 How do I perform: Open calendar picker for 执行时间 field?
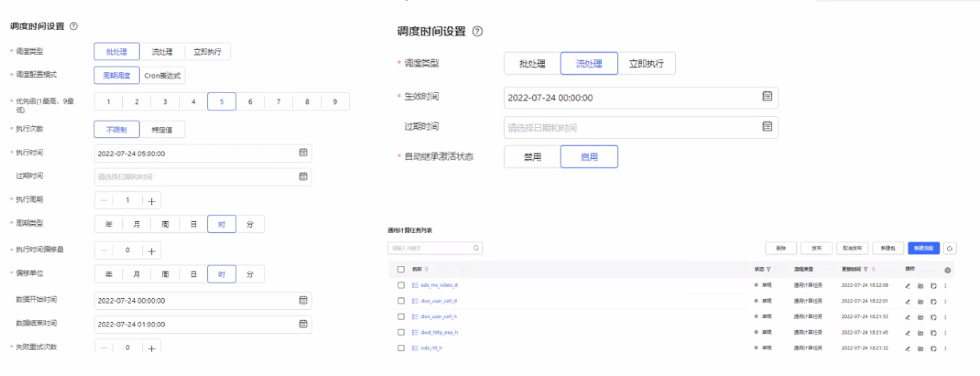tap(303, 153)
